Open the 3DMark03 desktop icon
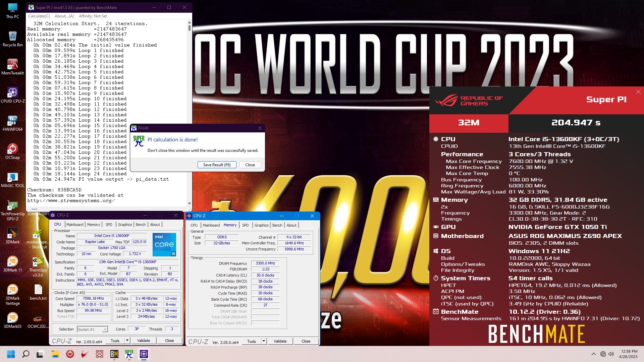Viewport: 644px width, 362px height. [x=12, y=320]
